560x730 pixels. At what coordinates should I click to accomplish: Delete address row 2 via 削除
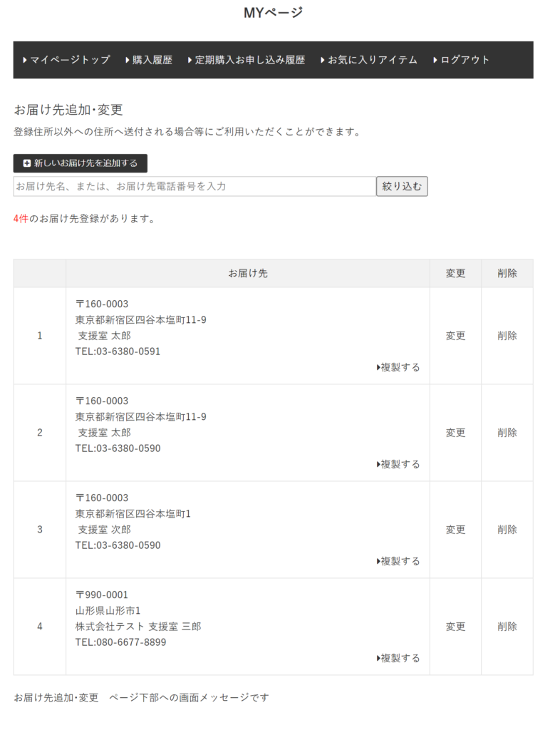pos(507,433)
